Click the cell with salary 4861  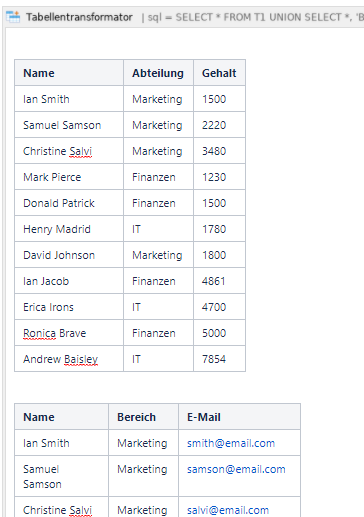point(219,281)
